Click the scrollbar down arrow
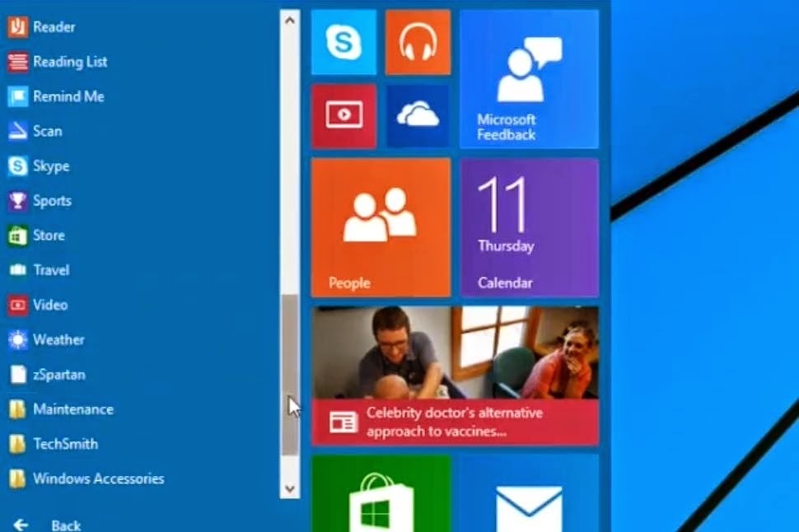The width and height of the screenshot is (799, 532). 290,488
